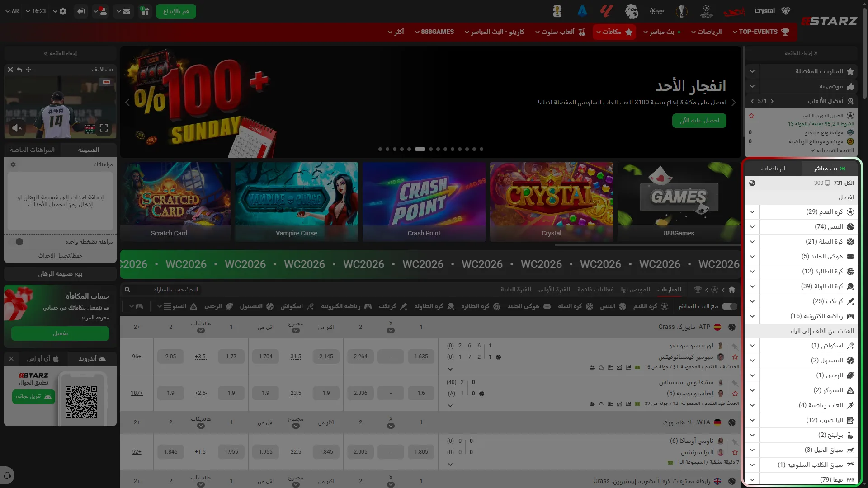
Task: Click save/load events link
Action: (60, 256)
